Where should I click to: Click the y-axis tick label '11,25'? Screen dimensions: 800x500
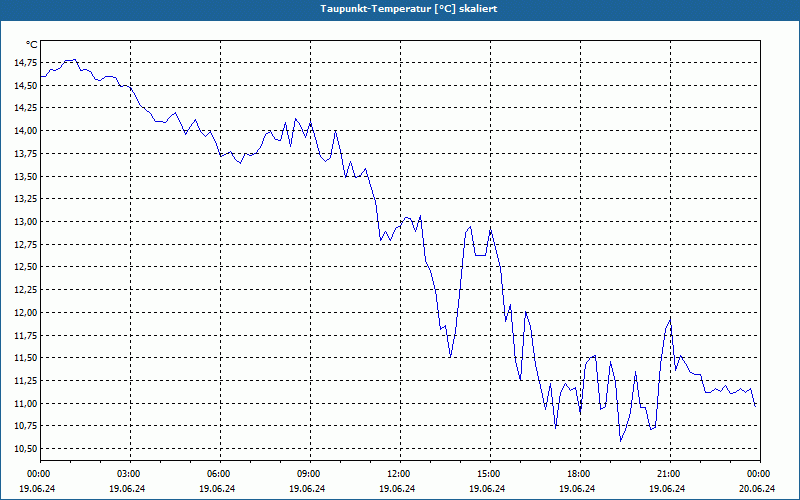(26, 381)
